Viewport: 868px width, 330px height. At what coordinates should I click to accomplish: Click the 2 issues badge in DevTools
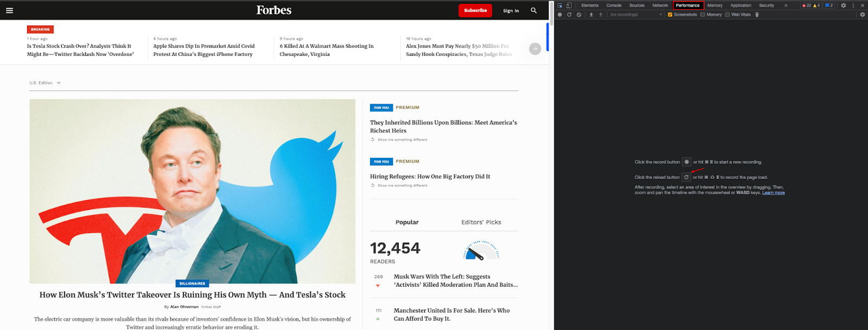pyautogui.click(x=829, y=5)
